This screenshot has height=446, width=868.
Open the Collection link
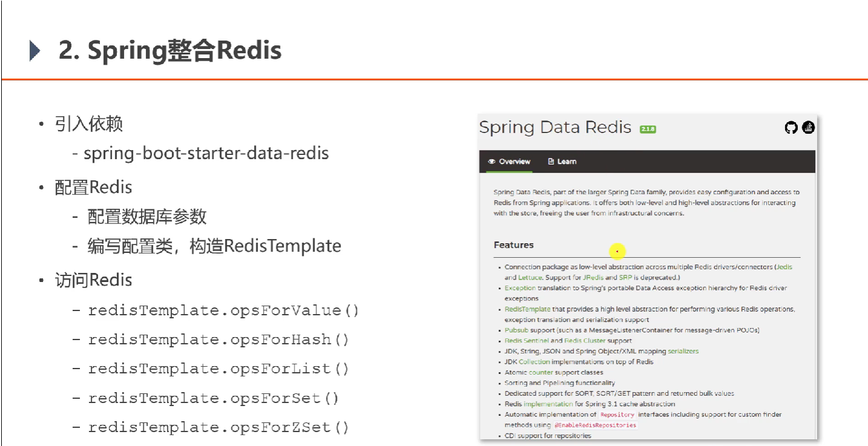534,362
